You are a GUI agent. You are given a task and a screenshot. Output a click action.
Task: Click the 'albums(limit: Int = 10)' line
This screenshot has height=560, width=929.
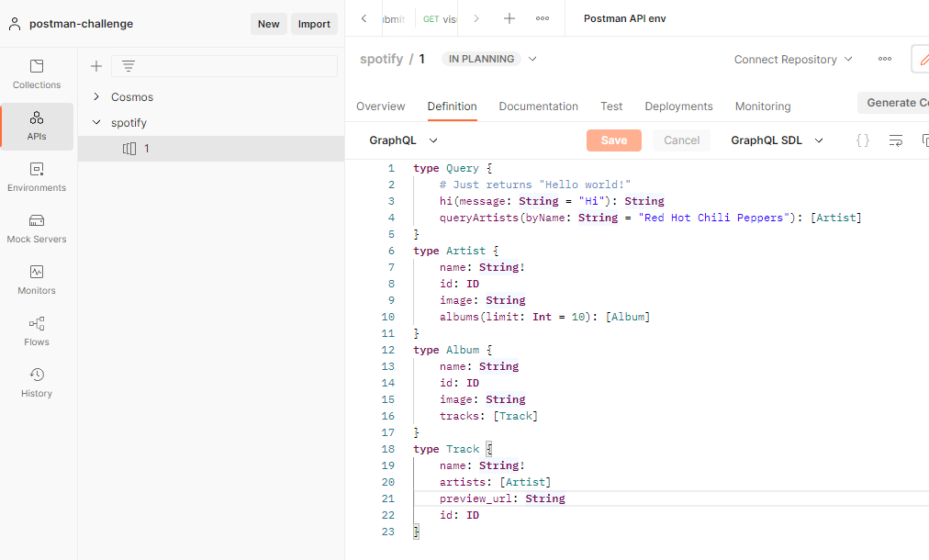544,317
